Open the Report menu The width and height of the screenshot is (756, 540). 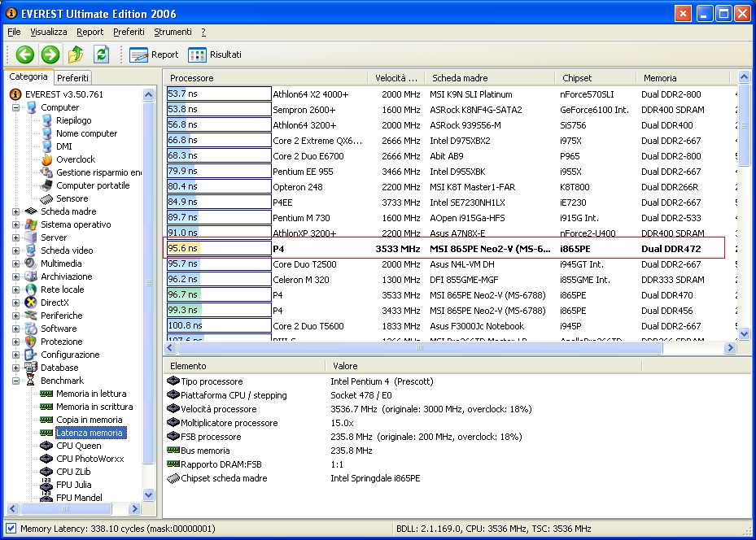click(x=90, y=32)
